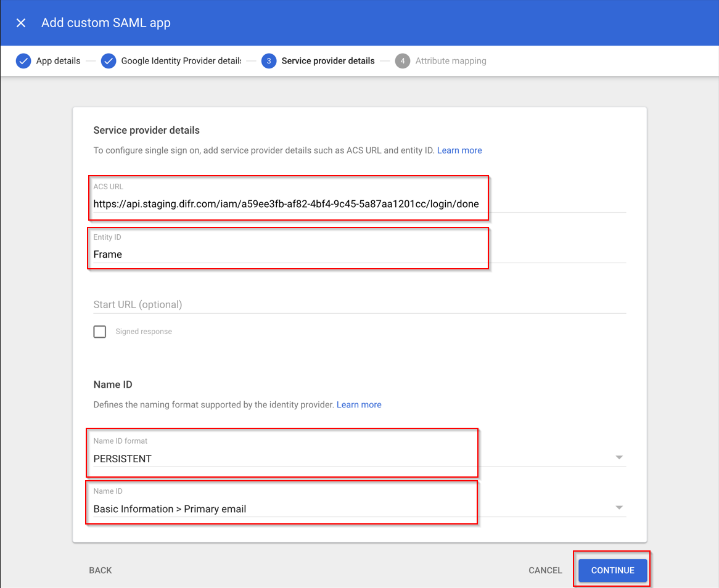Click the step 4 circle icon
719x588 pixels.
coord(403,61)
